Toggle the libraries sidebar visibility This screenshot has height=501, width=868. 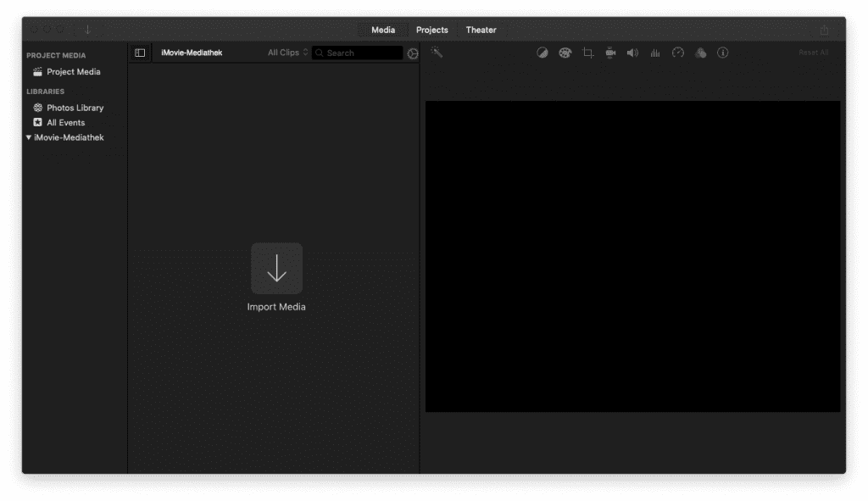140,53
